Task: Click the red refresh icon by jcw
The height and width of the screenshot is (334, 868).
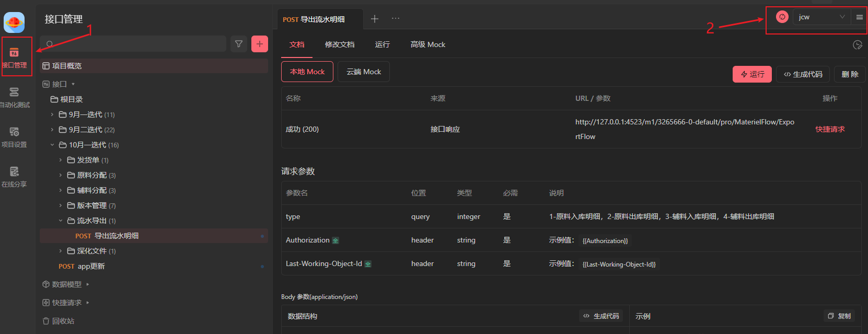Action: 782,17
